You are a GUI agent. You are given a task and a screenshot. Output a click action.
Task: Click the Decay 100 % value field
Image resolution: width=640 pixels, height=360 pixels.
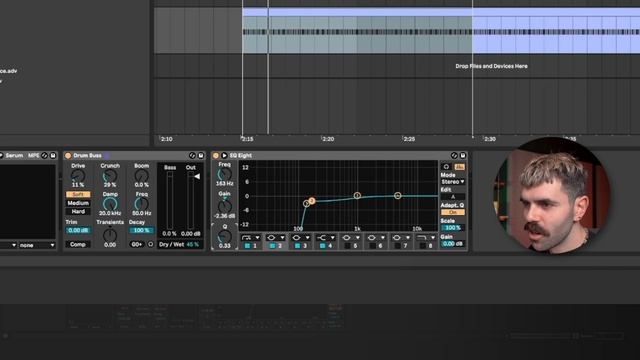(142, 231)
